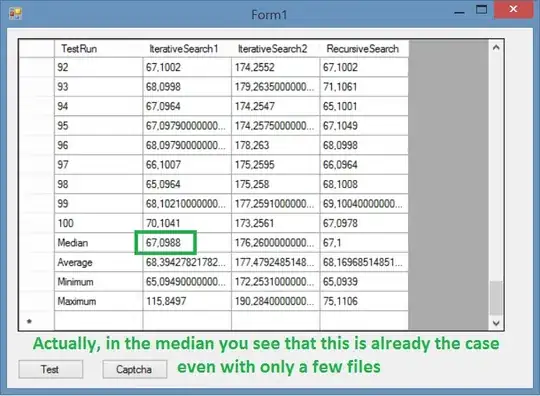The height and width of the screenshot is (396, 540).
Task: Select the cell 68,0998 in row 93
Action: (187, 87)
